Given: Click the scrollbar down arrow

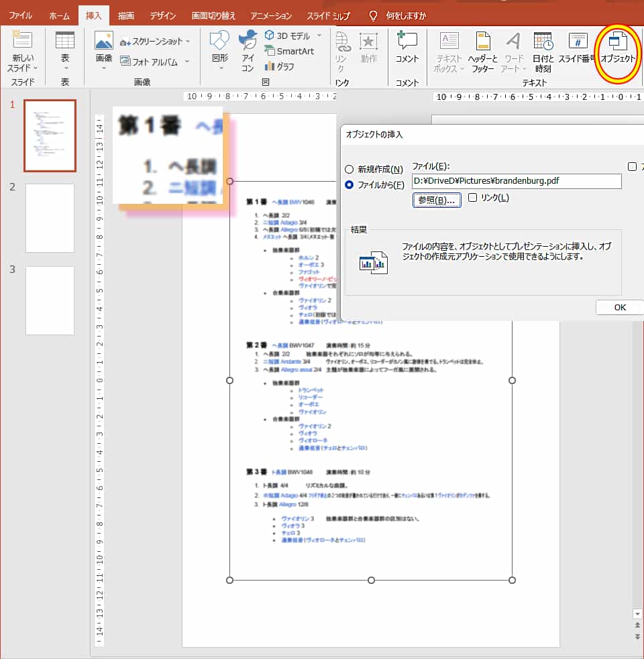Looking at the screenshot, I should (637, 613).
